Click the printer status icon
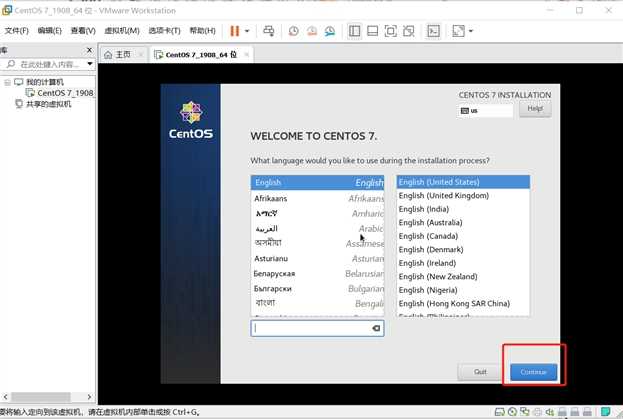623x419 pixels. 537,412
